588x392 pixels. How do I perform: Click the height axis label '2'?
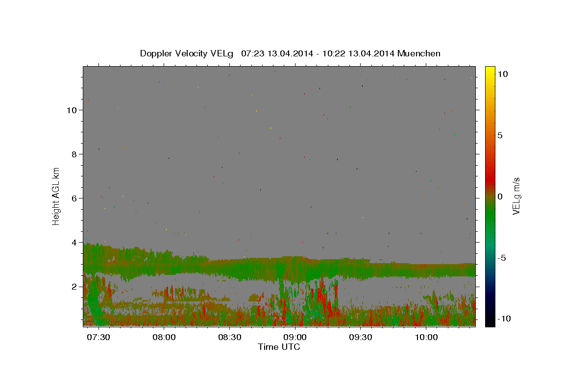(x=74, y=286)
